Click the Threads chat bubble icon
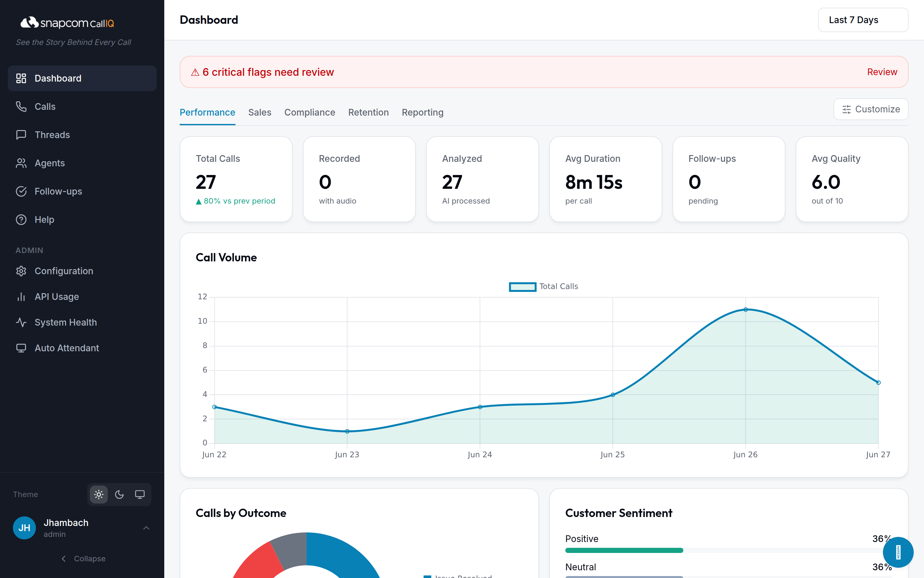The width and height of the screenshot is (924, 578). coord(21,135)
